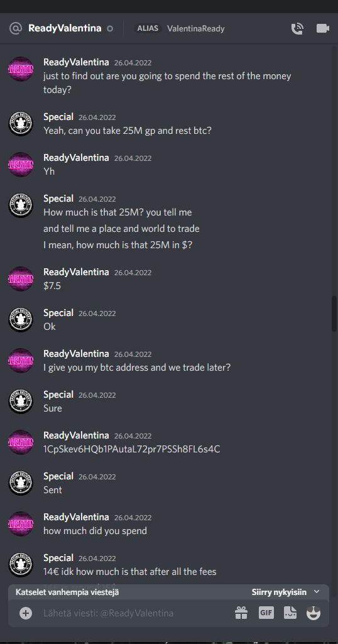
Task: Focus the Lähetä viesti message field
Action: click(136, 613)
